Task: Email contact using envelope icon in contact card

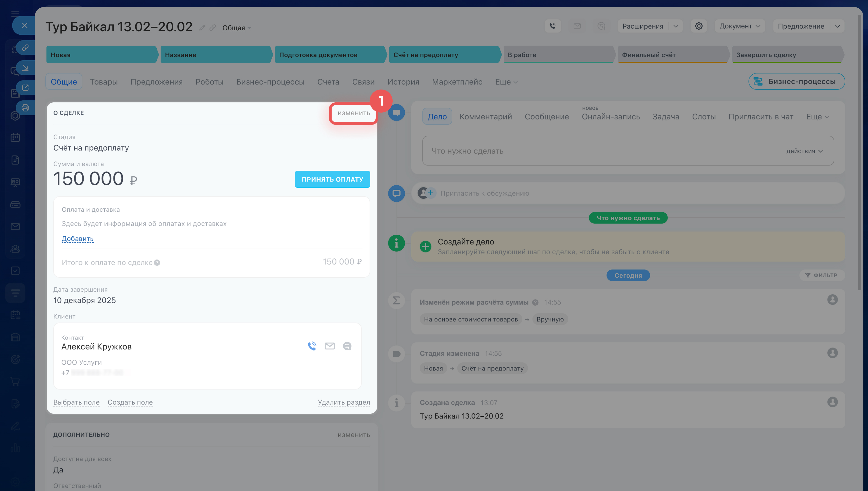Action: point(329,346)
